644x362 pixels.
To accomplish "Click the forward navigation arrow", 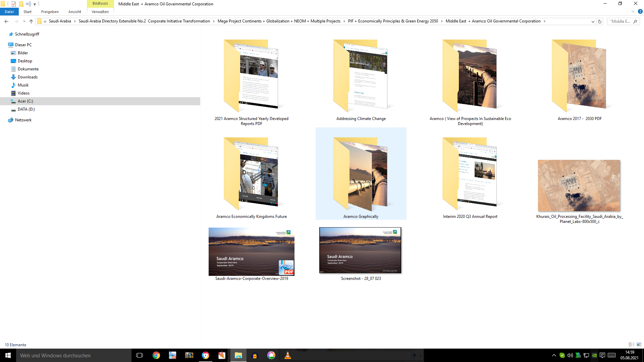I will click(x=16, y=21).
